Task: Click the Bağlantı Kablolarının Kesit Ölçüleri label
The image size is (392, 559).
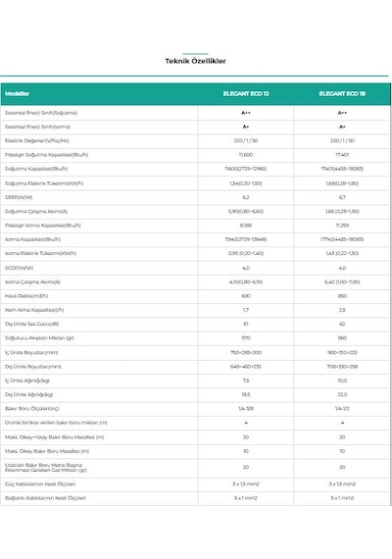Action: tap(45, 497)
